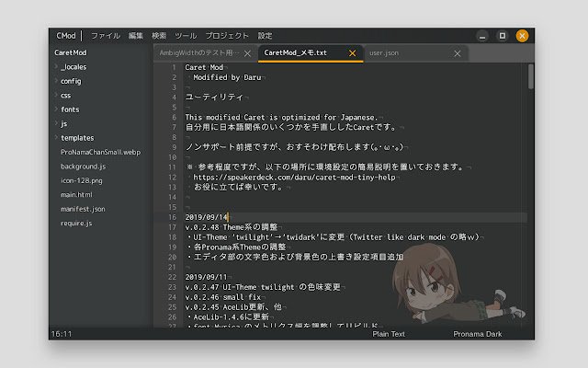Image resolution: width=588 pixels, height=368 pixels.
Task: Click the 16:11 cursor position indicator
Action: 62,334
